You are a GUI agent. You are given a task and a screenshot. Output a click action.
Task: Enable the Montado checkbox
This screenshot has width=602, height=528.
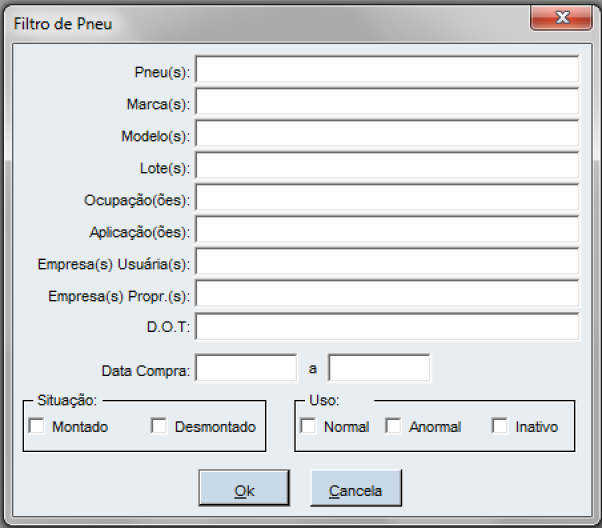pos(38,427)
